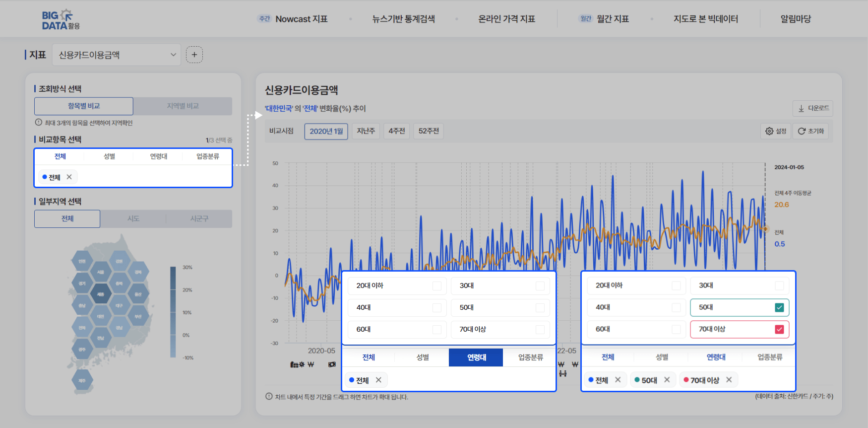Set comparison point to 지난주

(x=366, y=131)
